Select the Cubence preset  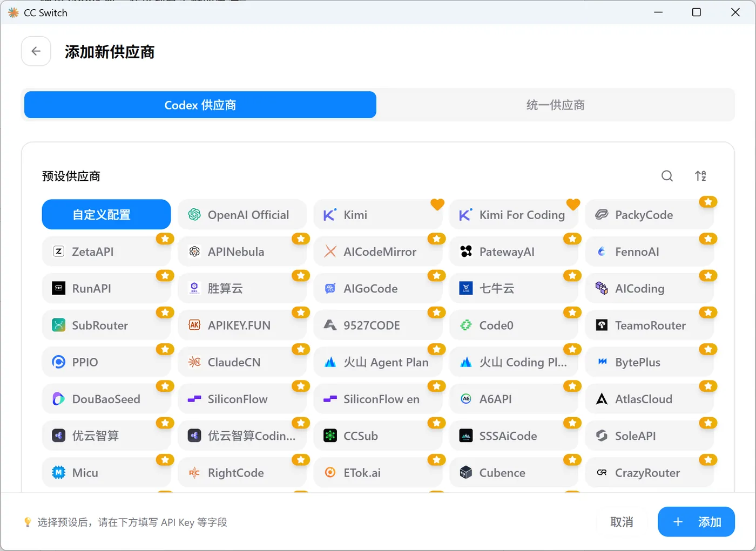point(514,473)
